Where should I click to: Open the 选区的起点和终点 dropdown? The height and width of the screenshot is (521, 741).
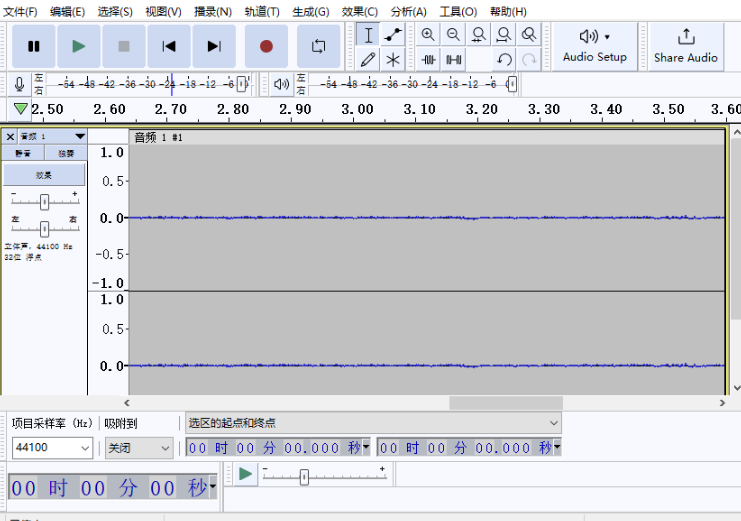click(373, 423)
